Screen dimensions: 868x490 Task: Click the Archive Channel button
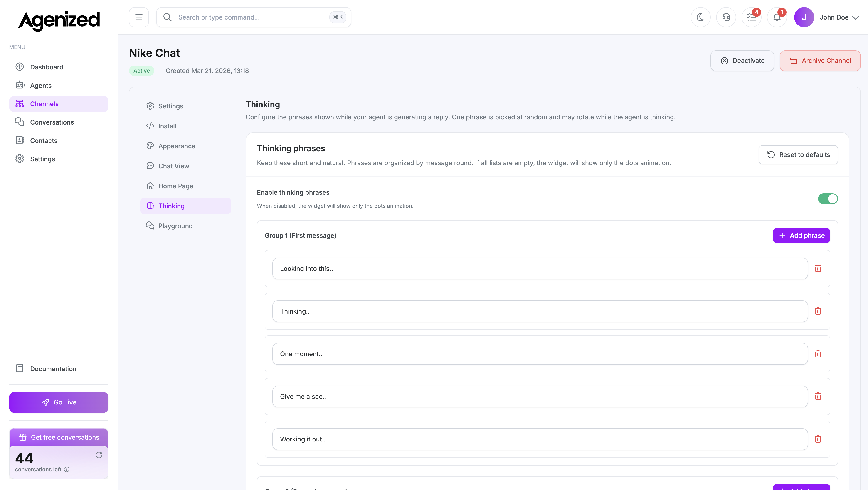pos(820,61)
